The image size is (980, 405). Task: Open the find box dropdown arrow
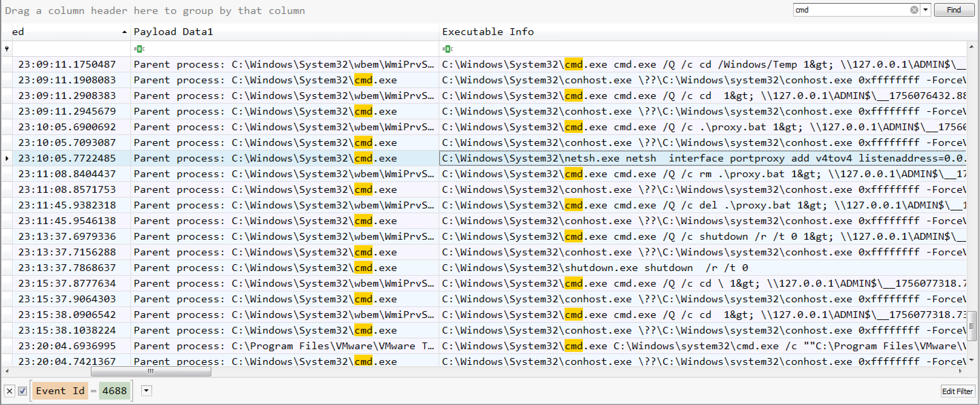pyautogui.click(x=925, y=10)
